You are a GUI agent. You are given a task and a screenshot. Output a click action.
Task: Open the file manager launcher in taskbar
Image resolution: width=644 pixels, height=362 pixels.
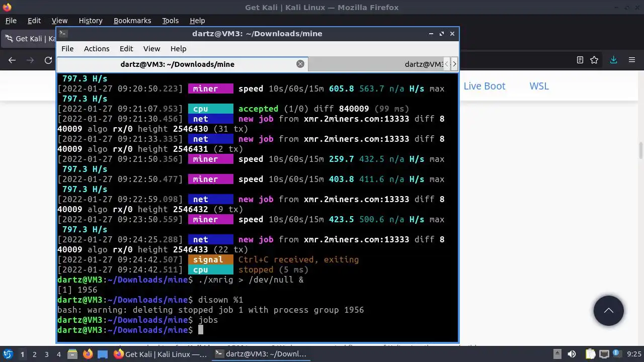(x=72, y=354)
